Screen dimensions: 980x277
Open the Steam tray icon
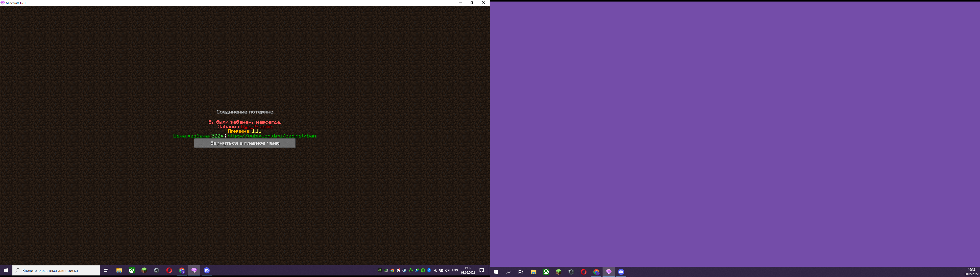(405, 271)
